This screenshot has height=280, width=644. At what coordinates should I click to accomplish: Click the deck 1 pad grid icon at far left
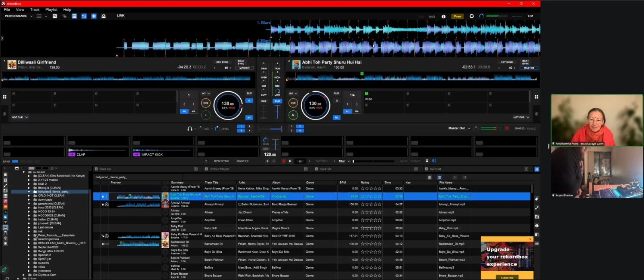coord(5,97)
